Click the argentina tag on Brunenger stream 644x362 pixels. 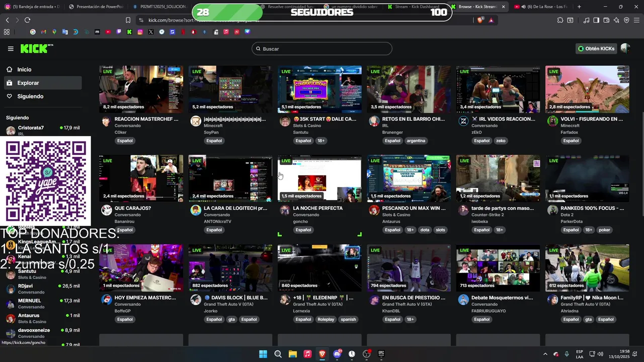coord(416,141)
